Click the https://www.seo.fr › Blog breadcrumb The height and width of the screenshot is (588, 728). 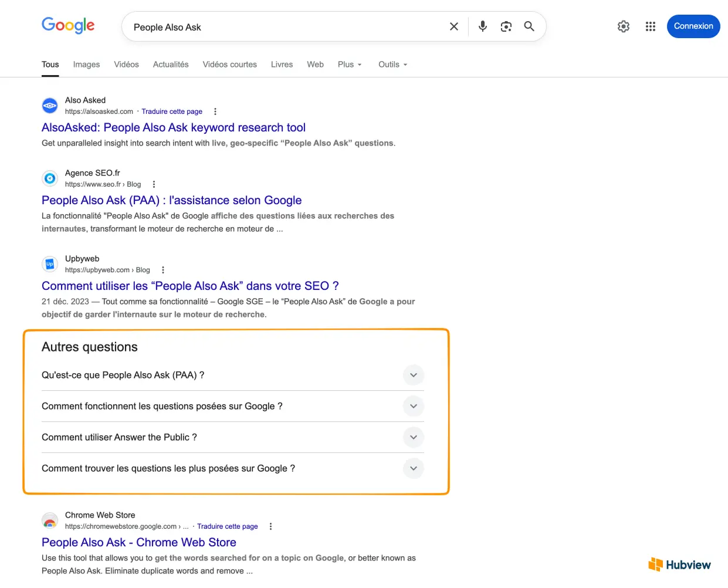(x=103, y=184)
